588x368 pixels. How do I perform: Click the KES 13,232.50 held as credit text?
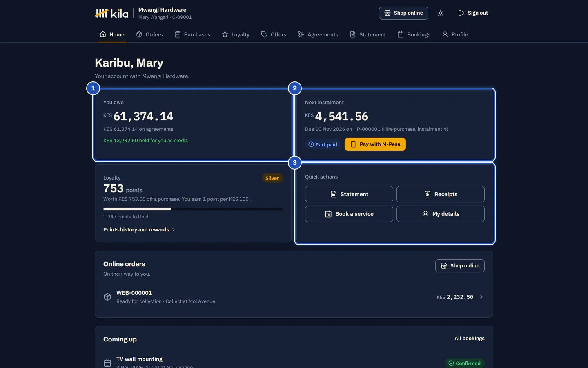coord(146,141)
